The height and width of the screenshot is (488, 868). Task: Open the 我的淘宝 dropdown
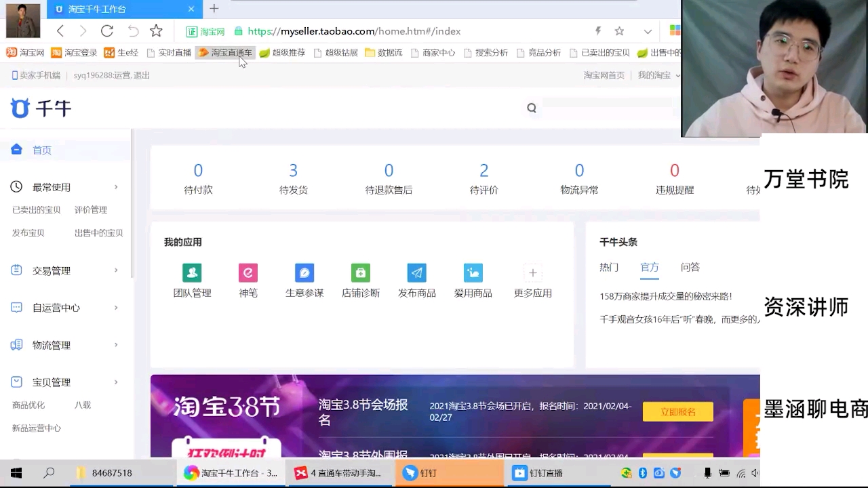coord(658,75)
